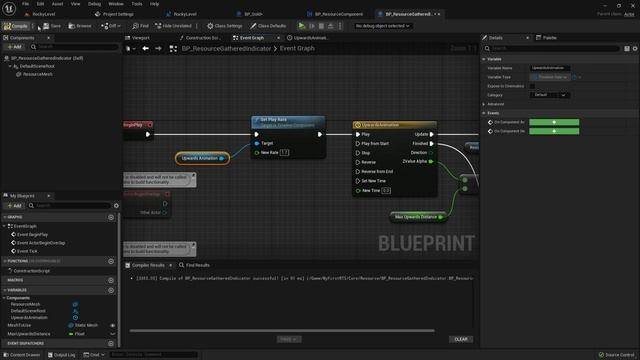Add a new function with the Functions plus icon
Viewport: 640px width, 360px height.
tap(111, 261)
